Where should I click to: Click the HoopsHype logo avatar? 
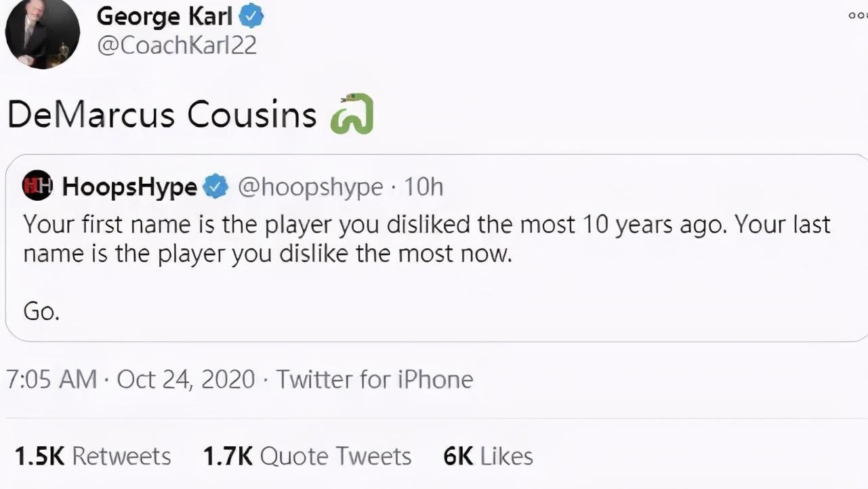point(37,186)
